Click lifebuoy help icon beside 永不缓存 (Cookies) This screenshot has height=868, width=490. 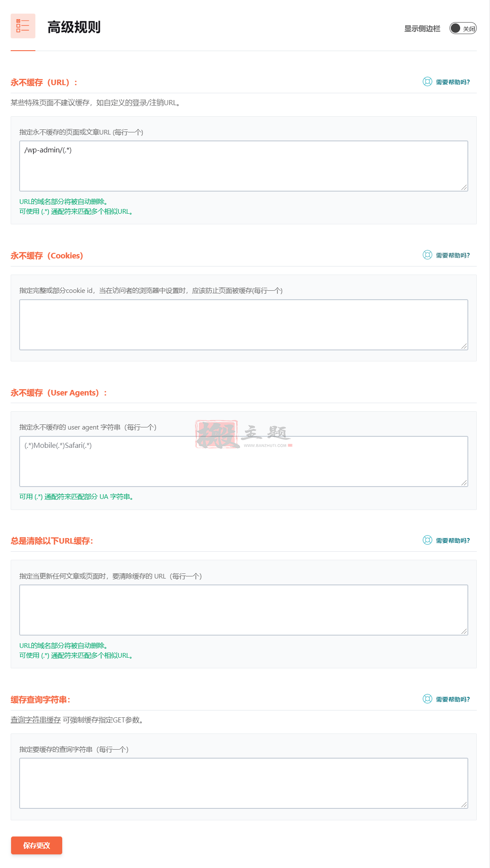pos(427,255)
